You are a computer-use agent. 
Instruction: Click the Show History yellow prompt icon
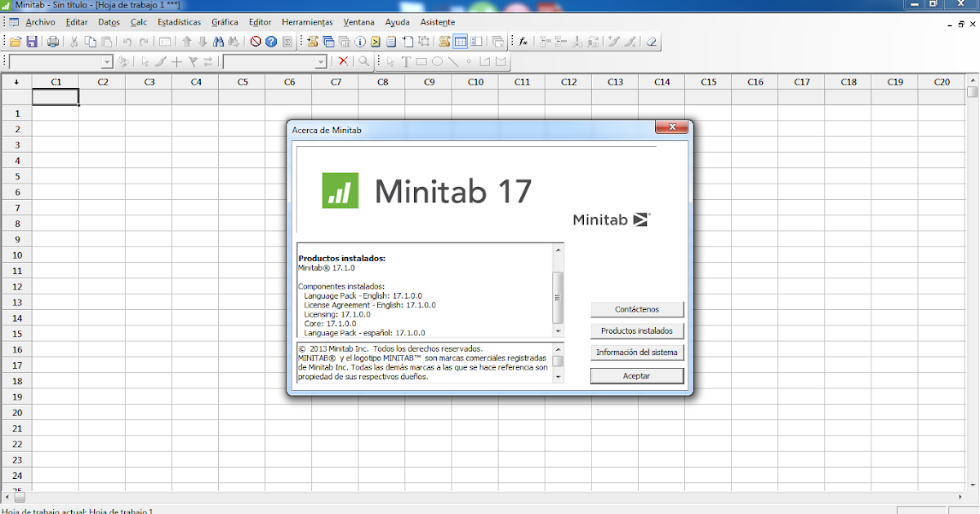376,42
